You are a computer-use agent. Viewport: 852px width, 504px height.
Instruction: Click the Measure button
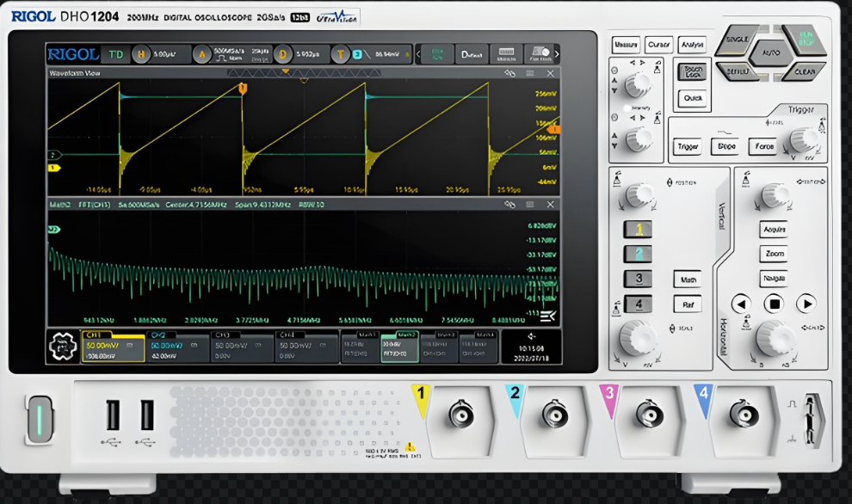(x=626, y=45)
